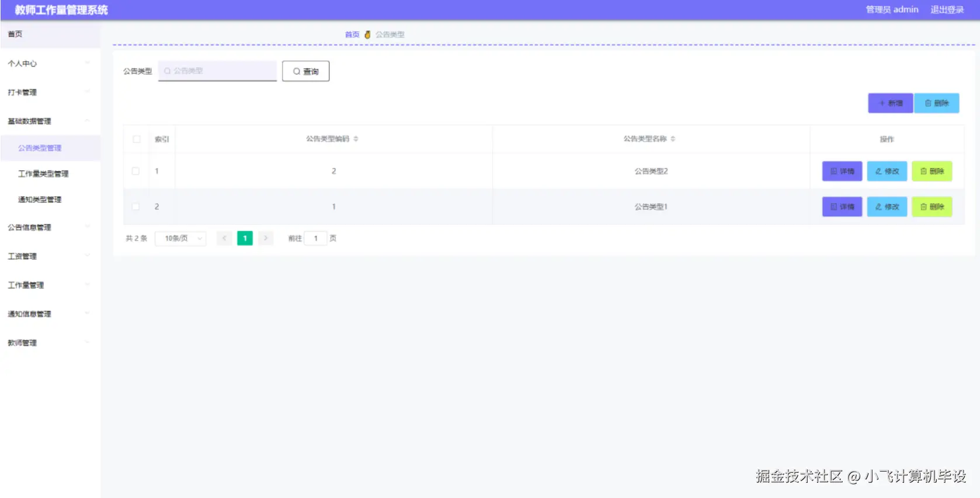Open 详情 for 公告类型2 row
This screenshot has height=498, width=980.
tap(842, 171)
